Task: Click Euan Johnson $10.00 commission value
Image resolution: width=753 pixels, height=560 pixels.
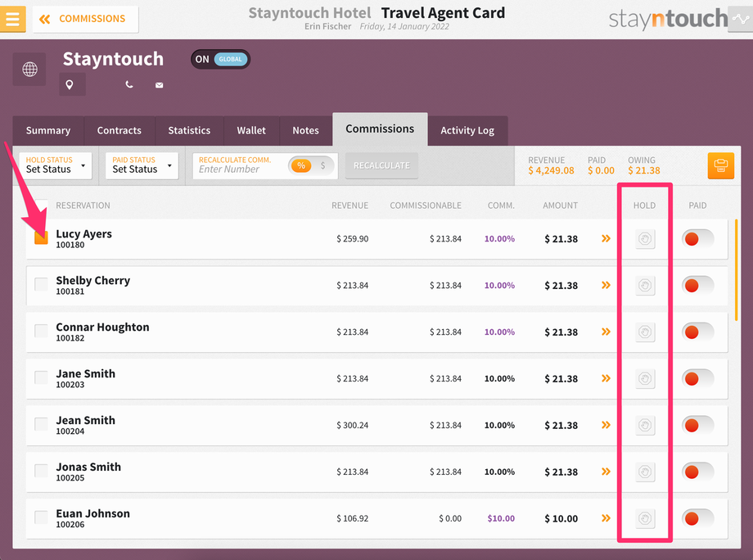Action: pyautogui.click(x=501, y=518)
